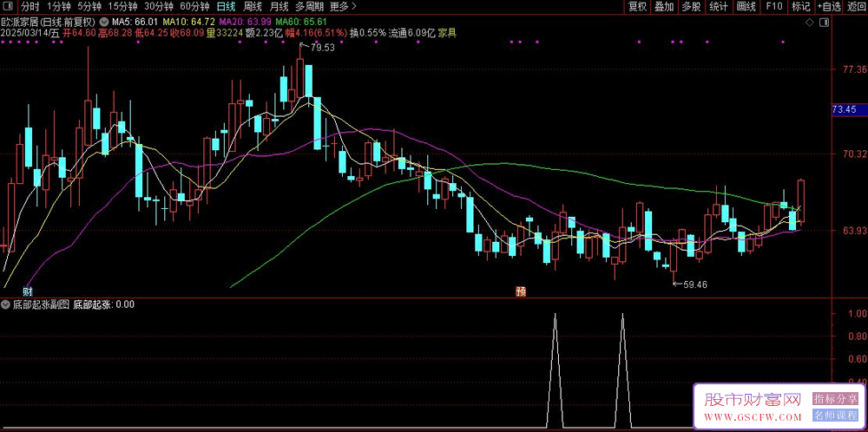Toggle the left sidebar panel icon

(9, 7)
